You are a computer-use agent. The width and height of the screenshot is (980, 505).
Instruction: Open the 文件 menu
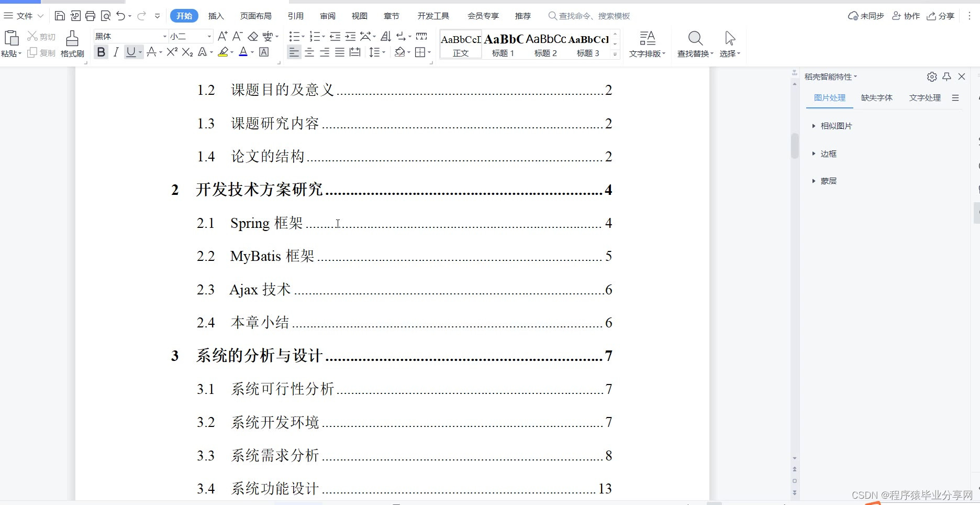click(24, 16)
